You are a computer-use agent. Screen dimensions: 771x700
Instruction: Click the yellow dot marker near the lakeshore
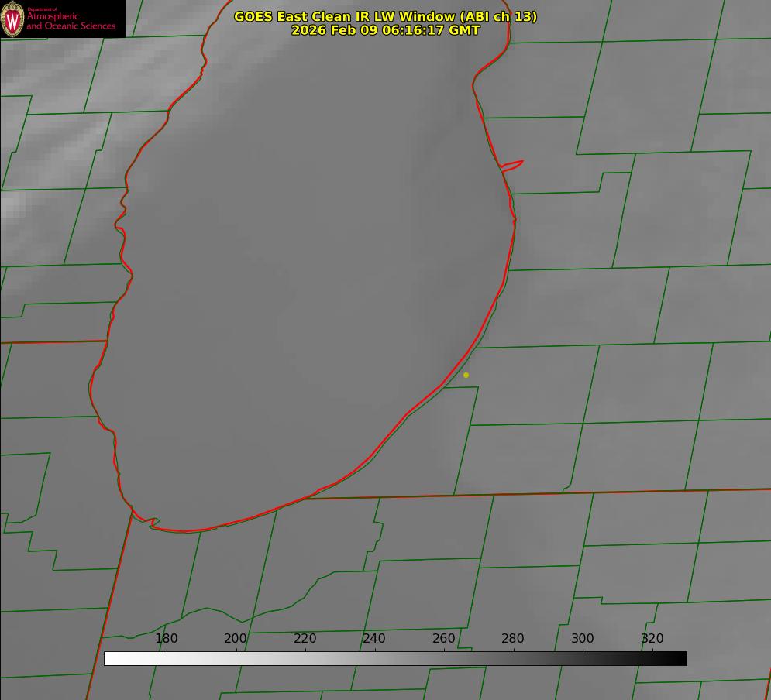[466, 375]
